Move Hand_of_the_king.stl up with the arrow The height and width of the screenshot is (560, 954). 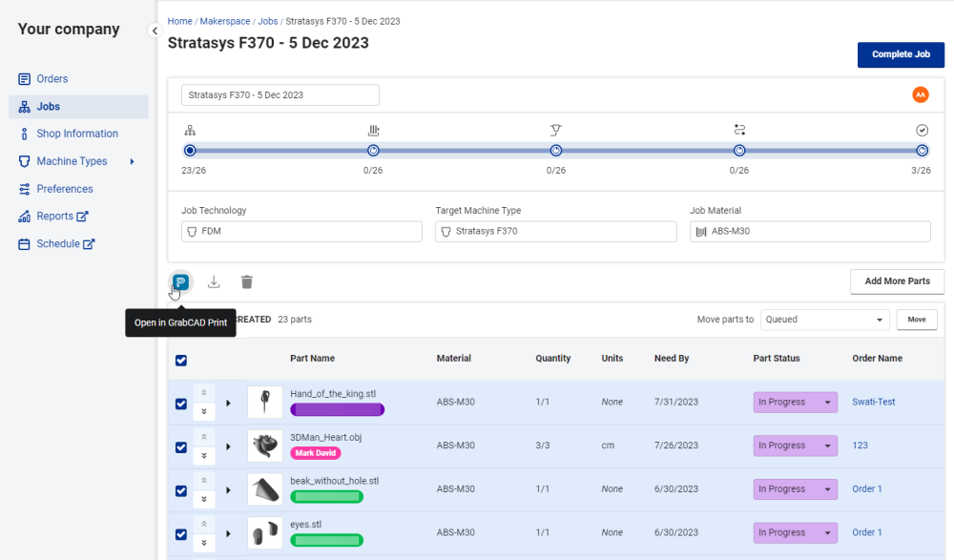pos(204,393)
